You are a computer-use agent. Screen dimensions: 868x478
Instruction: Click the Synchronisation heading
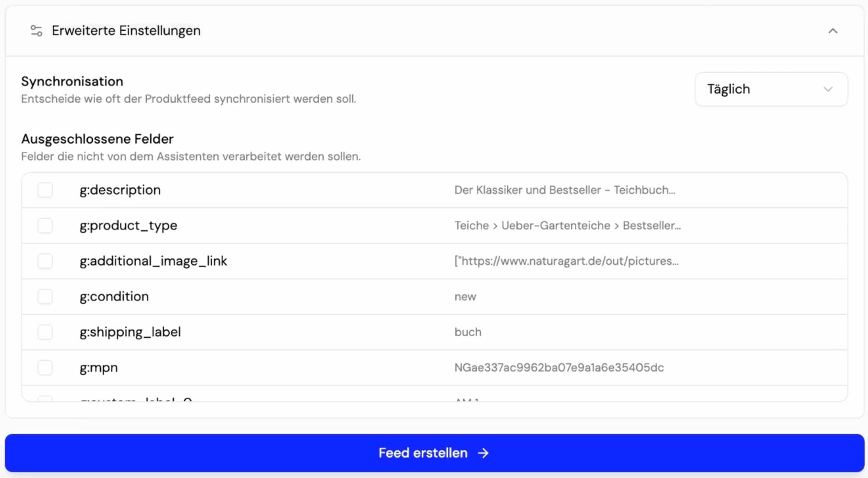pyautogui.click(x=72, y=81)
